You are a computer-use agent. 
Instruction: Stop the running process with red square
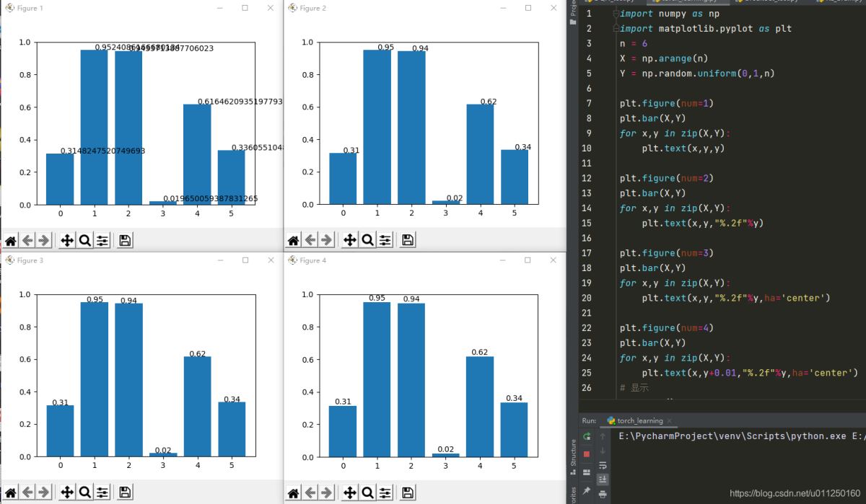point(587,454)
